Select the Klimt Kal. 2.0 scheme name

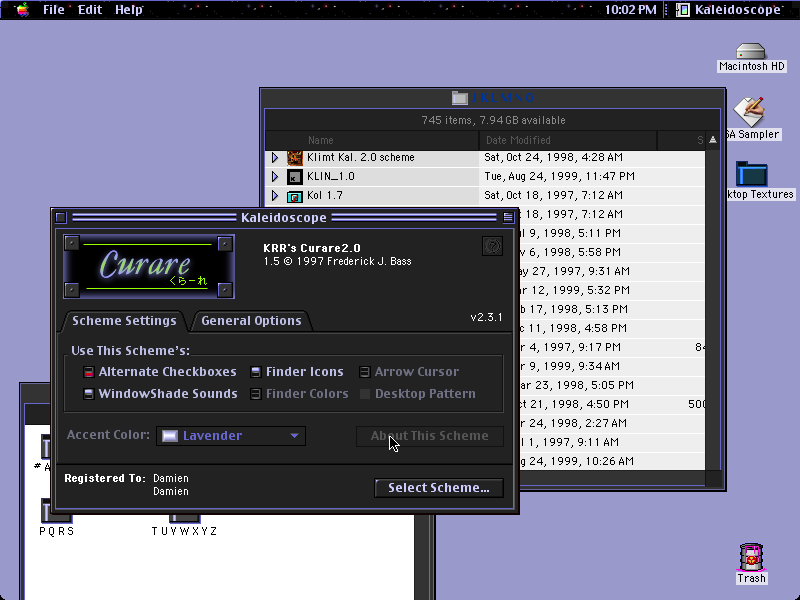(x=361, y=158)
